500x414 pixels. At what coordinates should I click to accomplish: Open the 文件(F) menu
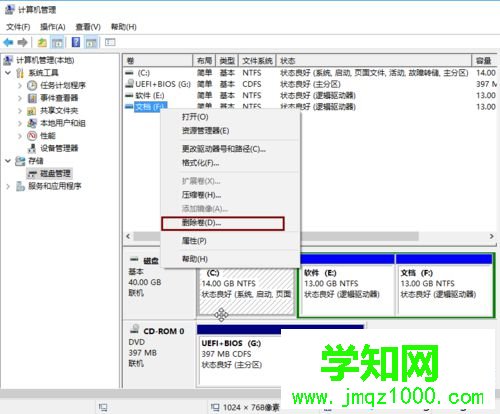(18, 27)
